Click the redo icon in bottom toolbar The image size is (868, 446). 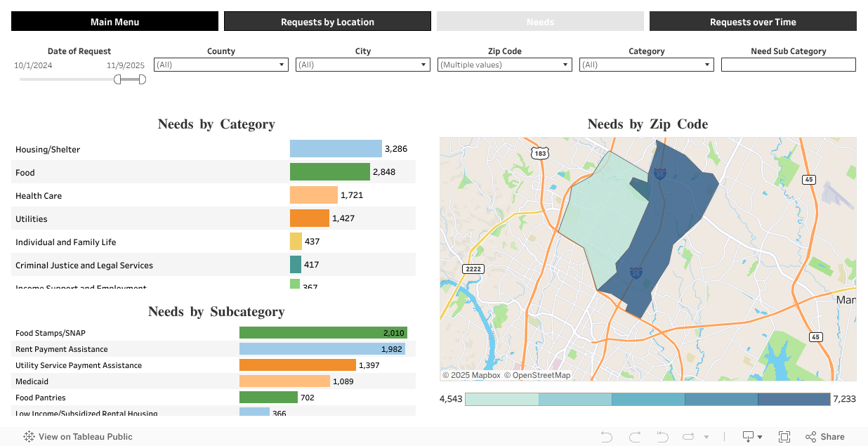tap(635, 437)
